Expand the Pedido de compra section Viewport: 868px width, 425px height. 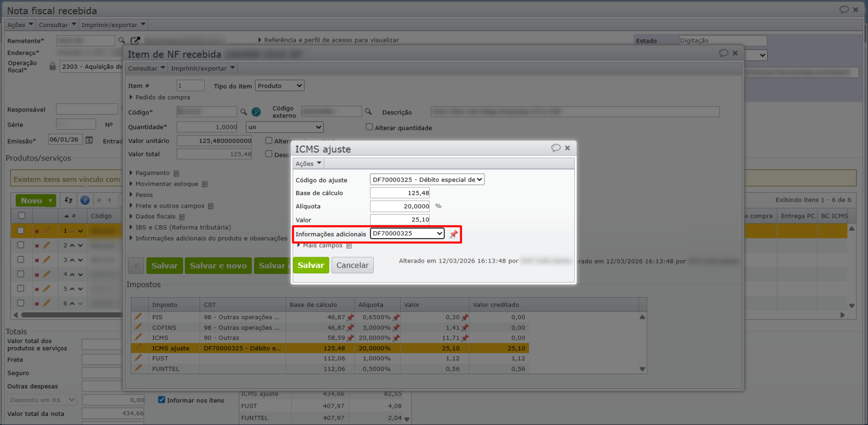click(x=160, y=97)
